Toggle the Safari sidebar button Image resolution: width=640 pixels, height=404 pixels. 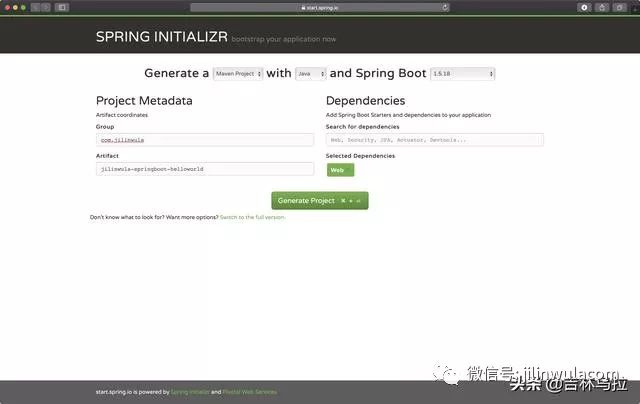coord(62,7)
